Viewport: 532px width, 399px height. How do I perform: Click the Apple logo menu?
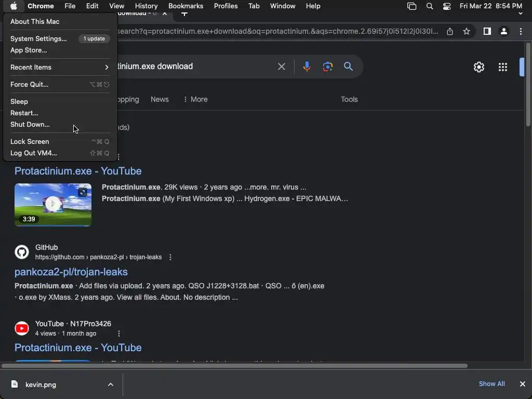(14, 6)
